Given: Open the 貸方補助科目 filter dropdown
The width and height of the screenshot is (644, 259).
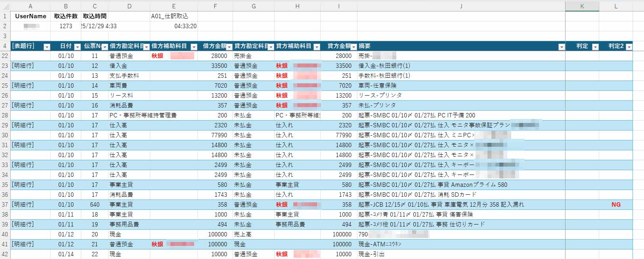Looking at the screenshot, I should tap(317, 47).
